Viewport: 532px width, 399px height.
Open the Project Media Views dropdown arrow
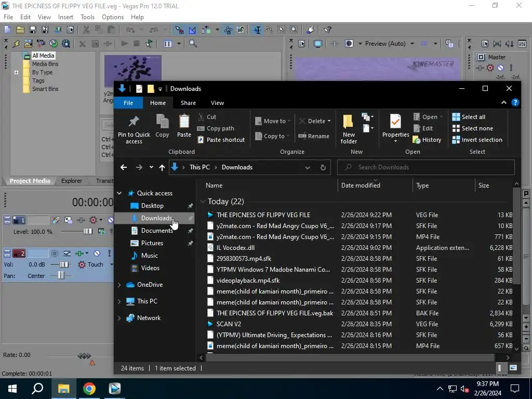pyautogui.click(x=179, y=44)
